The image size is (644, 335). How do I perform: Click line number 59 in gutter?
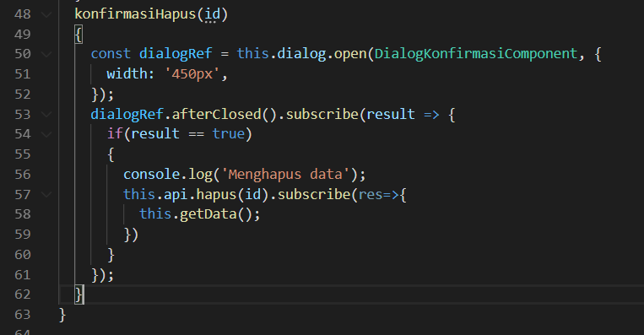point(23,235)
